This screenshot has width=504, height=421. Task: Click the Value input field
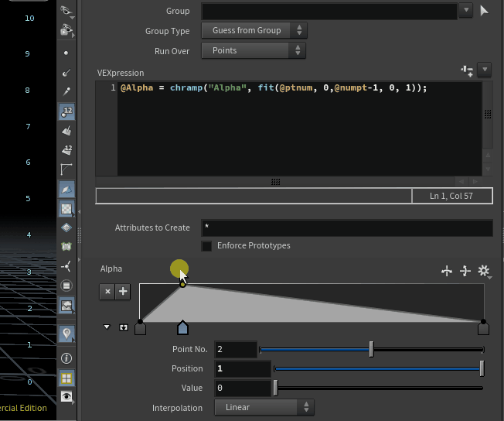243,388
